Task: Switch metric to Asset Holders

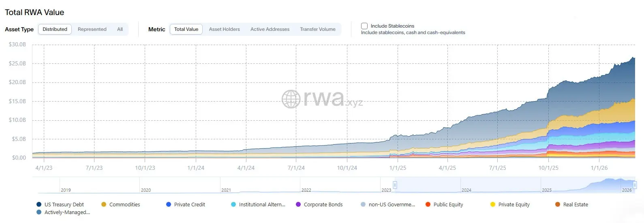Action: point(224,29)
